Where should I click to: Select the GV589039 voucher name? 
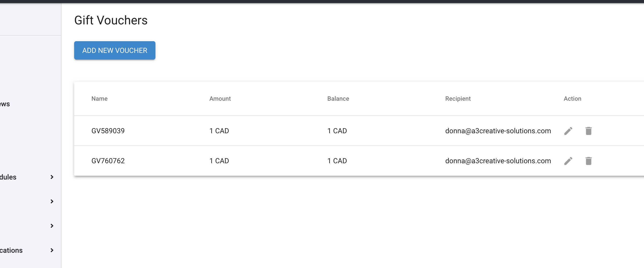[x=108, y=131]
